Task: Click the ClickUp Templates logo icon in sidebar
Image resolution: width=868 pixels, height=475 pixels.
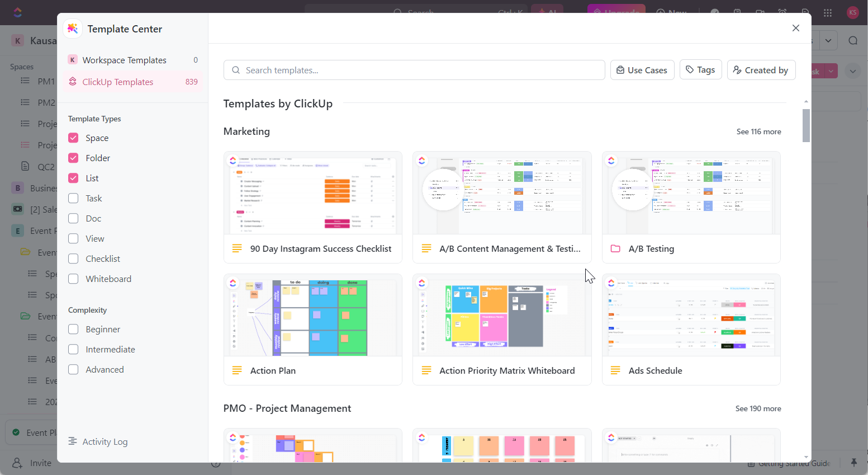Action: point(73,82)
